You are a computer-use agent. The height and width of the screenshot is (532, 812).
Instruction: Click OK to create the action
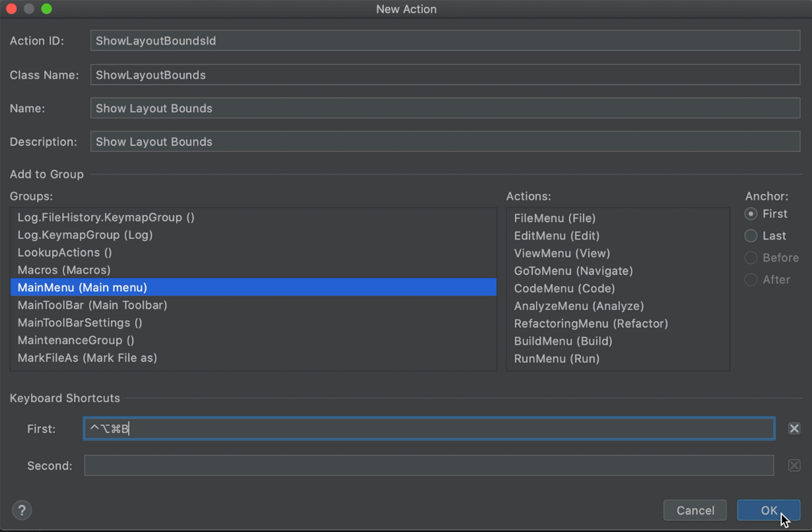click(768, 510)
